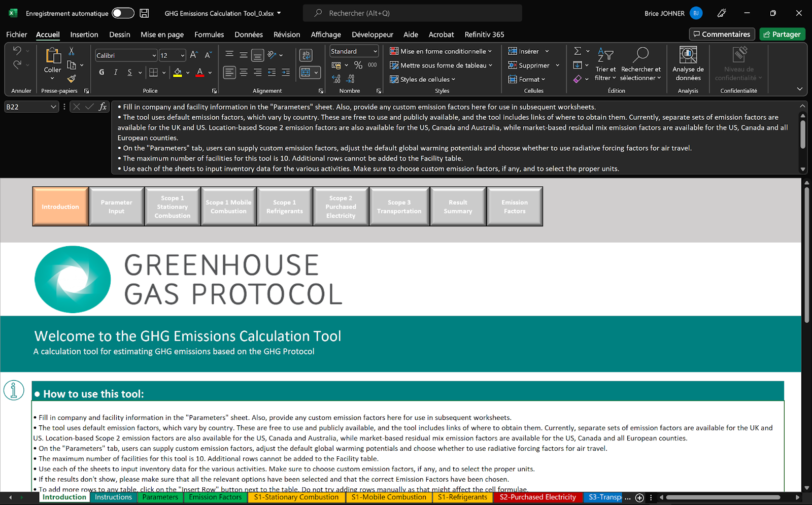Click the Rechercher search box
The image size is (812, 505).
click(412, 13)
